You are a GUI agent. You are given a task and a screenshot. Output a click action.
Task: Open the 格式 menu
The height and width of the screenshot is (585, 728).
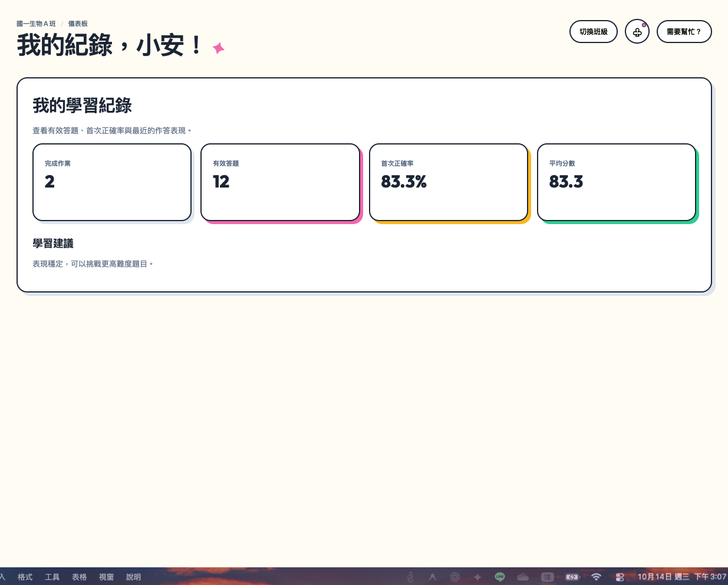click(x=25, y=577)
